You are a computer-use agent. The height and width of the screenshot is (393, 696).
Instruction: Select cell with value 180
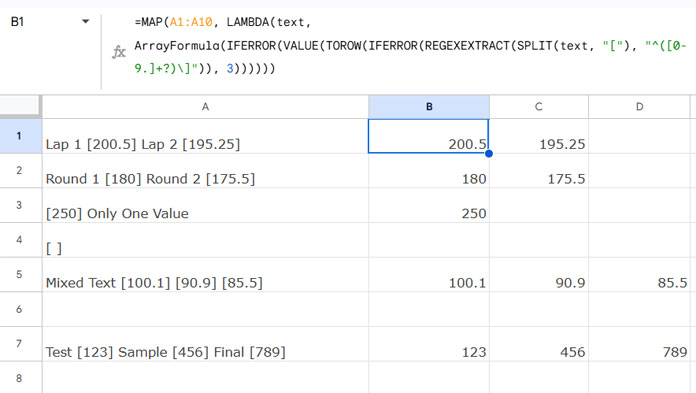(x=429, y=171)
